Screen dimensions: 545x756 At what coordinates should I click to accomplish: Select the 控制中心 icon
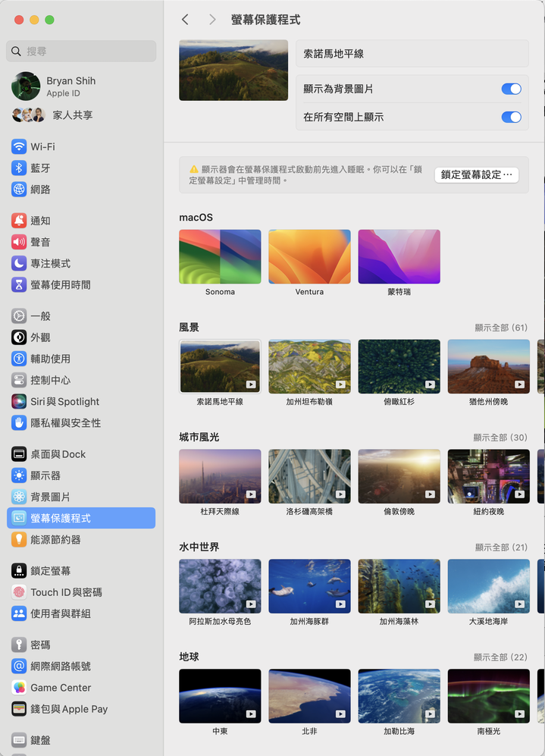[19, 380]
